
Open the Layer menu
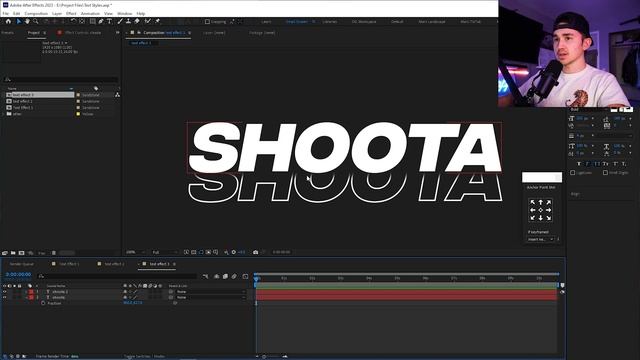(x=57, y=13)
